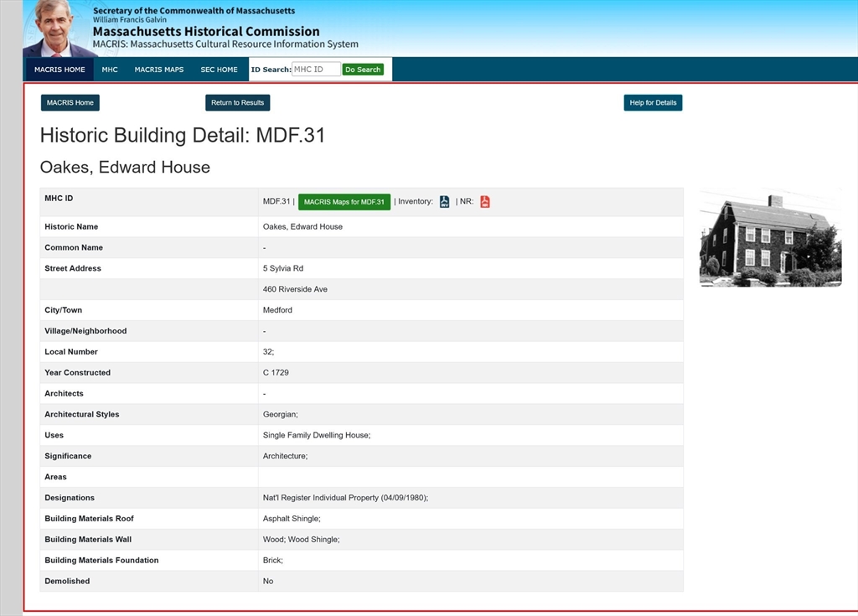View the Edward Oakes House photo thumbnail
Viewport: 858px width, 616px height.
pyautogui.click(x=770, y=240)
